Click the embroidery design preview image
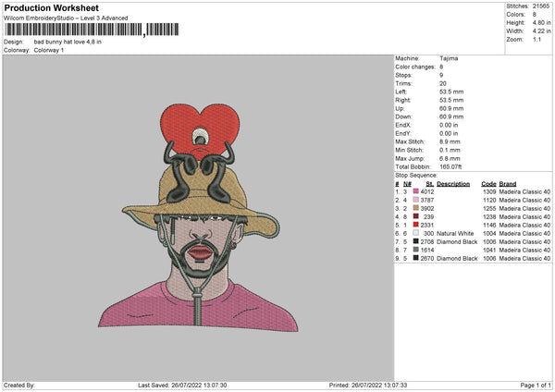 (198, 218)
